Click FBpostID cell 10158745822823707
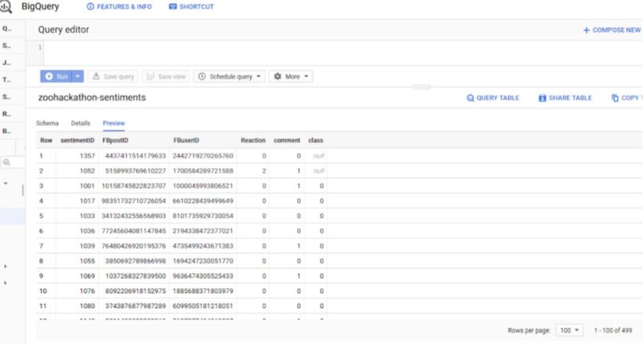The width and height of the screenshot is (644, 344). pyautogui.click(x=134, y=186)
